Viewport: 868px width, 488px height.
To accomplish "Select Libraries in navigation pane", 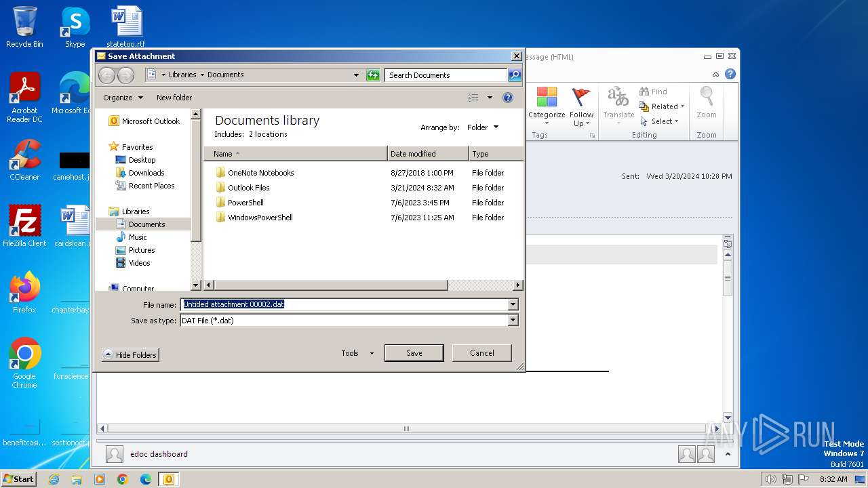I will [130, 211].
